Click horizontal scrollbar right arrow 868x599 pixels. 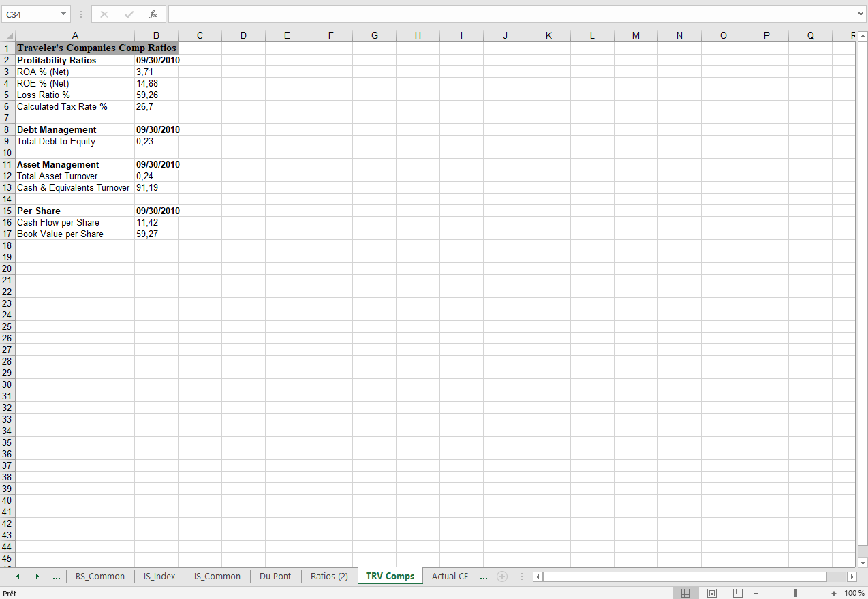point(852,577)
